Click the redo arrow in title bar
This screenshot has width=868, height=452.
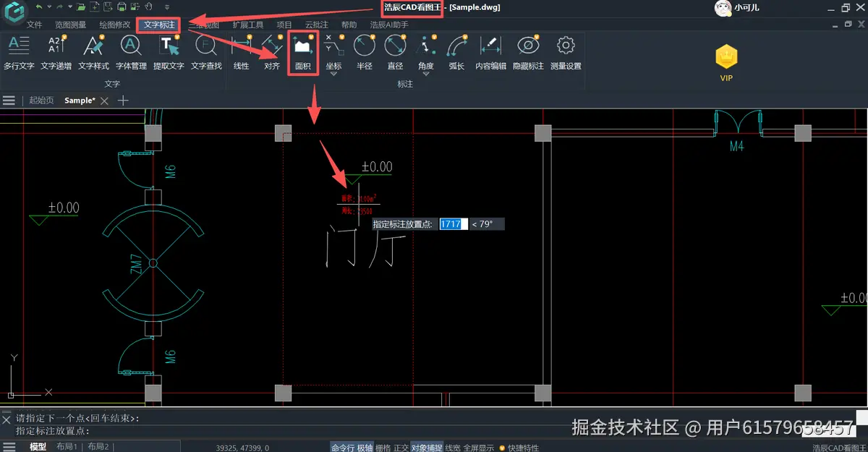(x=59, y=7)
